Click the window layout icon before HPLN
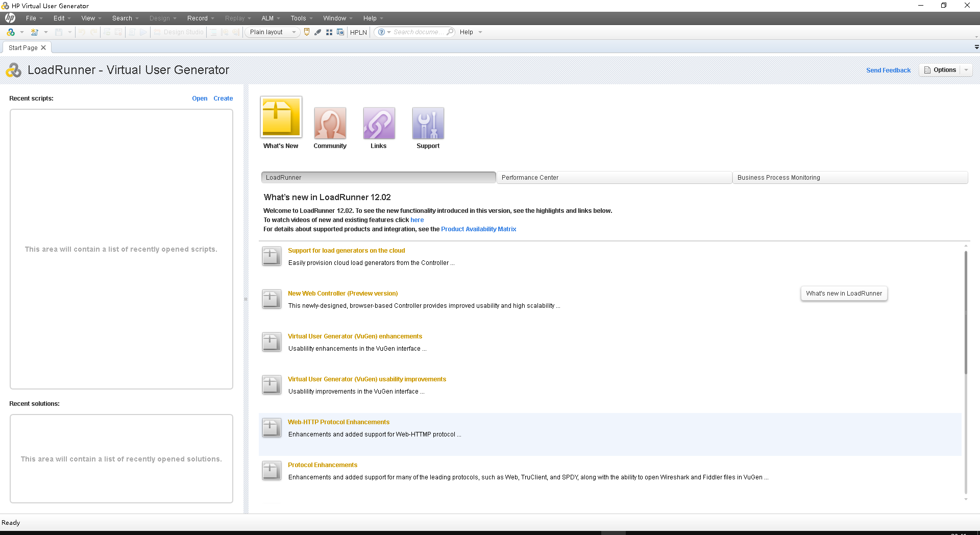Image resolution: width=980 pixels, height=535 pixels. (340, 32)
